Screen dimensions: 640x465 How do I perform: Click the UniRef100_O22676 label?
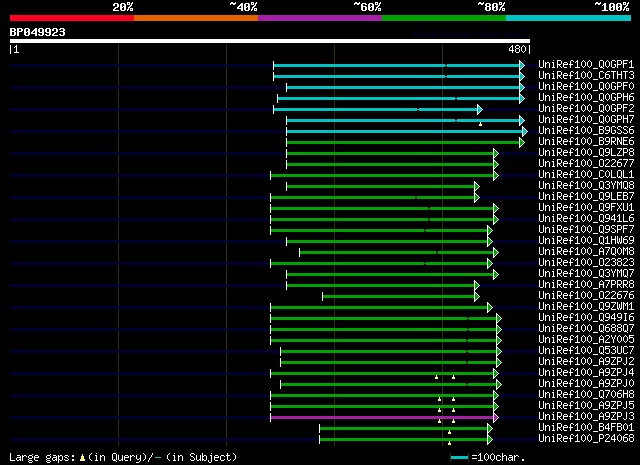click(x=586, y=296)
